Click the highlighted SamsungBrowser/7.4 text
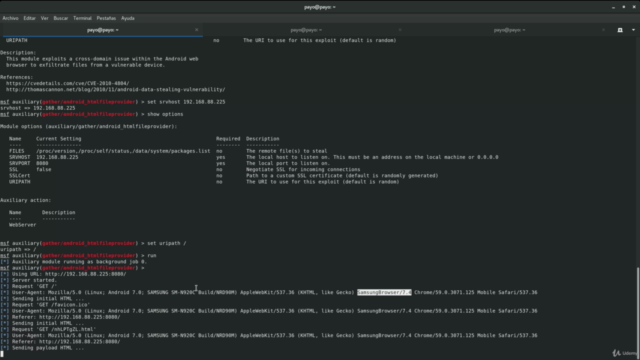Viewport: 640px width, 360px height. click(x=384, y=292)
